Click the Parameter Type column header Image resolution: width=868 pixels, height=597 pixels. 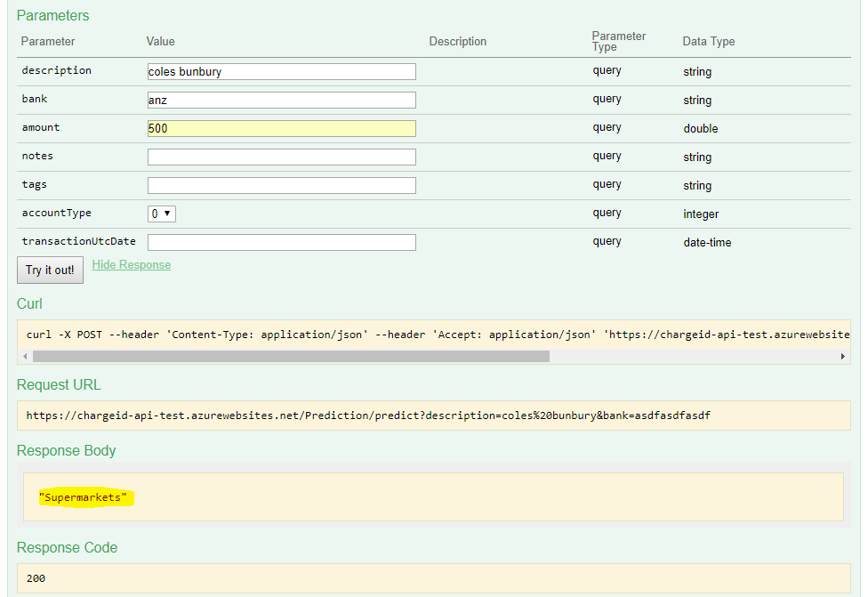coord(618,42)
